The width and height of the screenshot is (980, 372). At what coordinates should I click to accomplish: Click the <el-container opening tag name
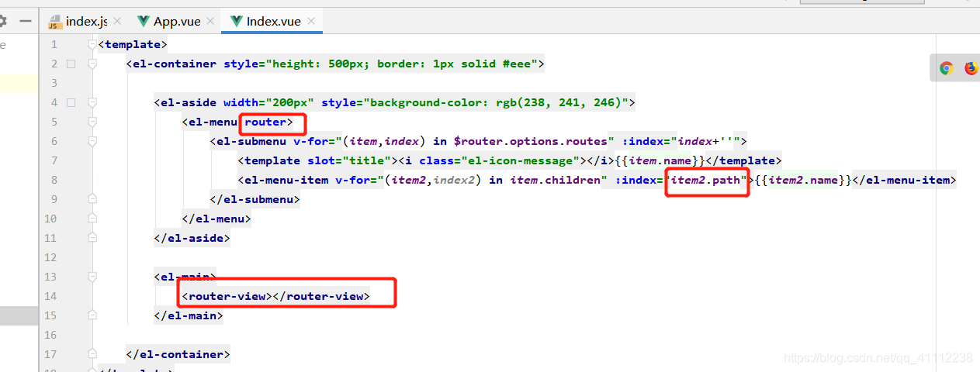tap(171, 64)
